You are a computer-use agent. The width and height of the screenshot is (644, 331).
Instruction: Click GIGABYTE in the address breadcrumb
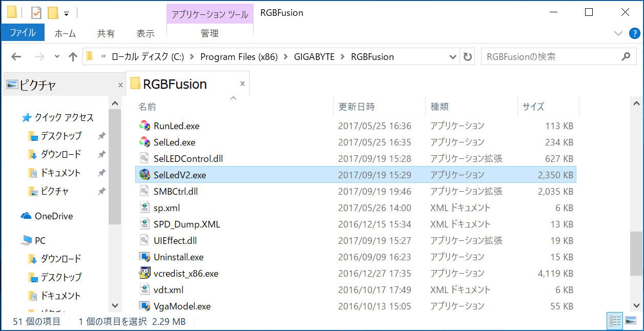point(314,57)
